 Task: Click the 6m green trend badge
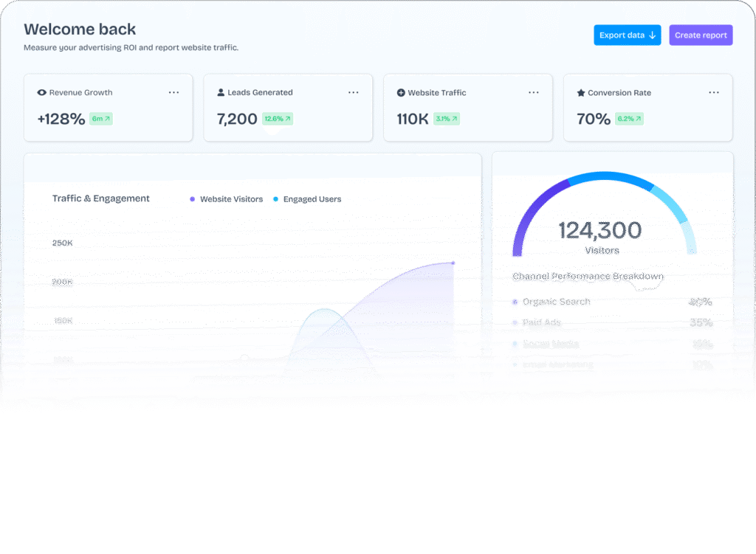tap(100, 119)
